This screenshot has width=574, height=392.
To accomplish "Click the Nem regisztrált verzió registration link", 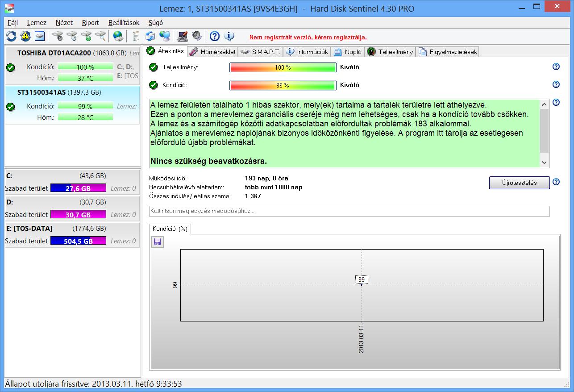I will [308, 37].
